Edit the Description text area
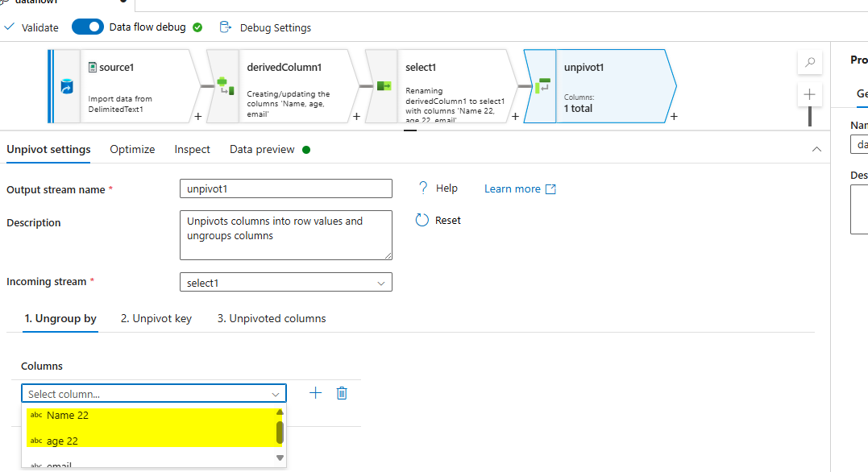Image resolution: width=868 pixels, height=472 pixels. coord(285,235)
